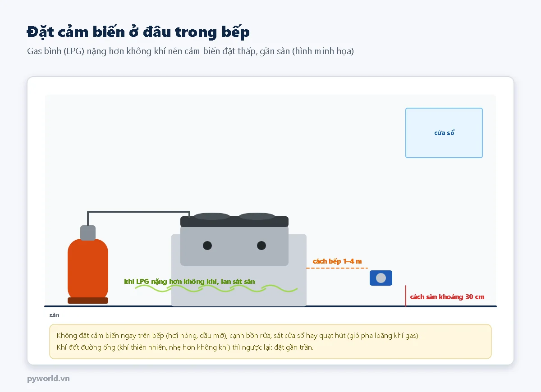This screenshot has width=541, height=392.
Task: Click the blue gas sensor device
Action: tap(381, 278)
